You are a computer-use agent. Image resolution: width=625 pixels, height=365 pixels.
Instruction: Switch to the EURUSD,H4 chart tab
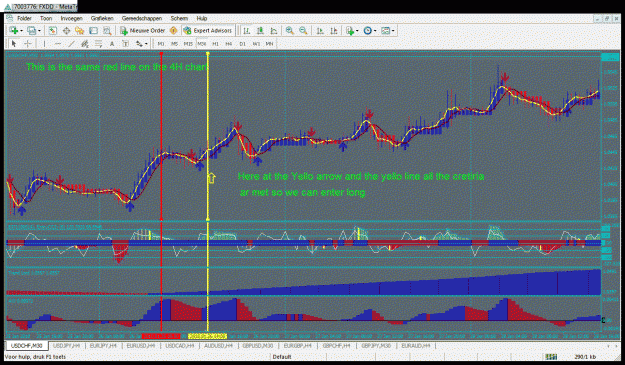coord(141,346)
